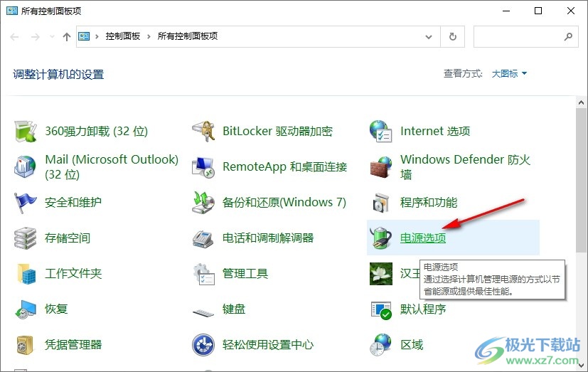Click the 存储空间 drives icon

tap(25, 238)
